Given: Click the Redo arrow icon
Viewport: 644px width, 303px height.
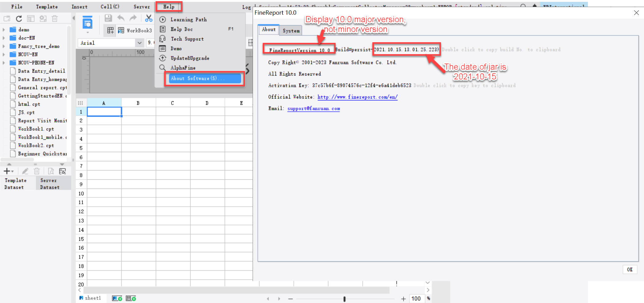Looking at the screenshot, I should click(x=133, y=18).
